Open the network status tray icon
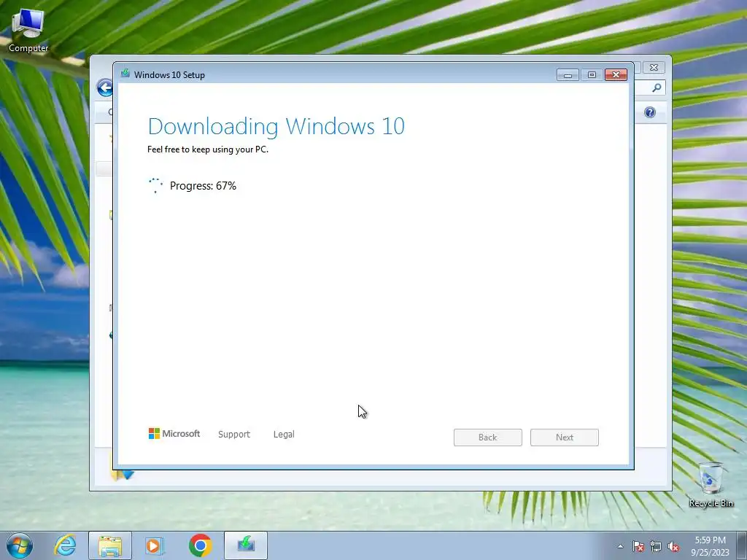 [656, 546]
